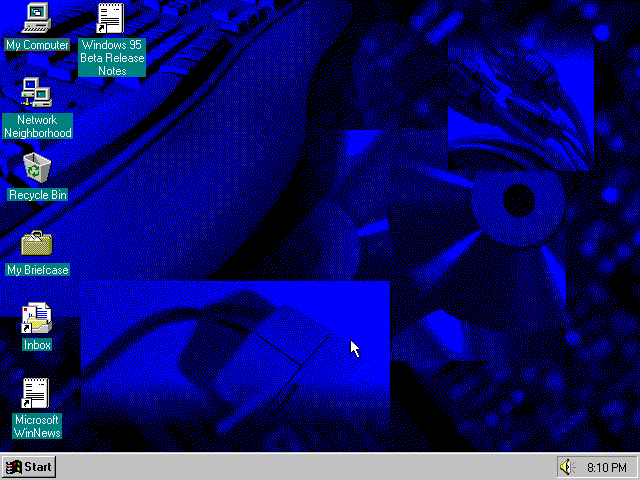Click the "Inbox" label text

tap(37, 345)
